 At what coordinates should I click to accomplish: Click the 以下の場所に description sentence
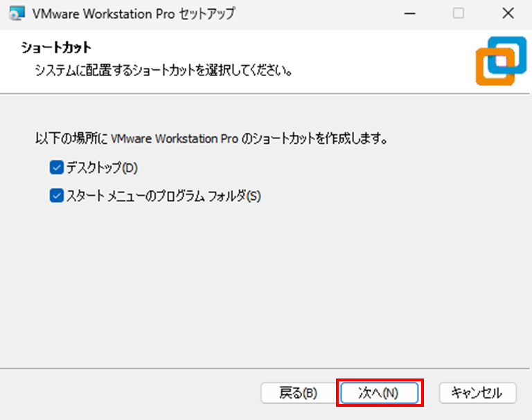[211, 138]
